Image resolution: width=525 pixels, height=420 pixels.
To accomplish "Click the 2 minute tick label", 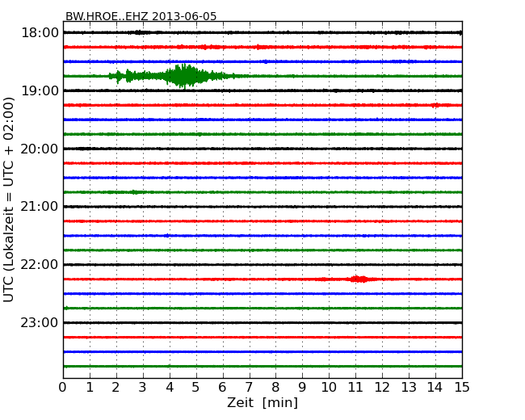I will (115, 388).
